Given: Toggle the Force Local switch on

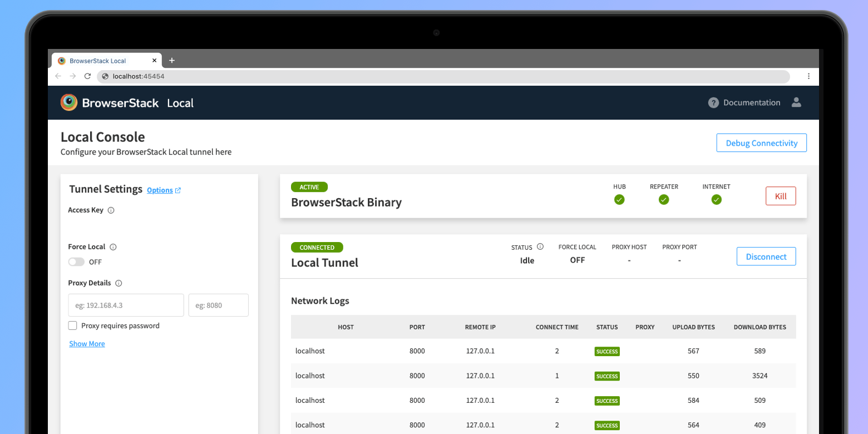Looking at the screenshot, I should (x=76, y=262).
